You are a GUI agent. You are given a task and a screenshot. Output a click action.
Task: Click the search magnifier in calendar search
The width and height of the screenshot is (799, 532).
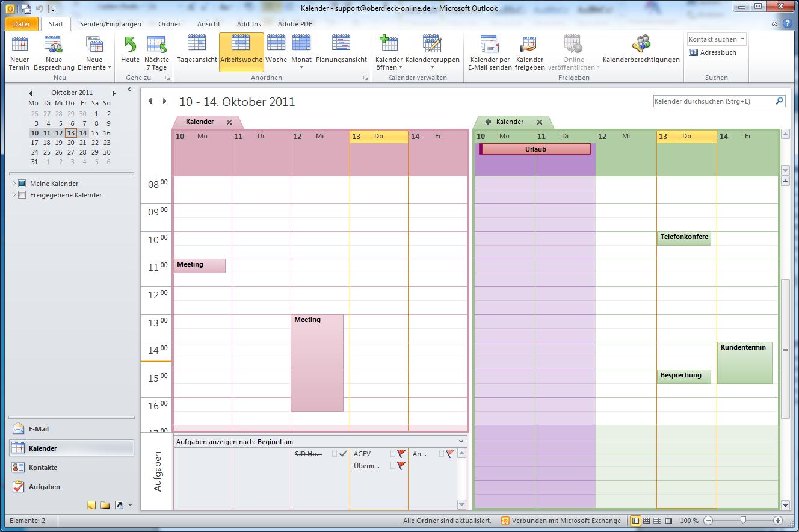pyautogui.click(x=779, y=101)
